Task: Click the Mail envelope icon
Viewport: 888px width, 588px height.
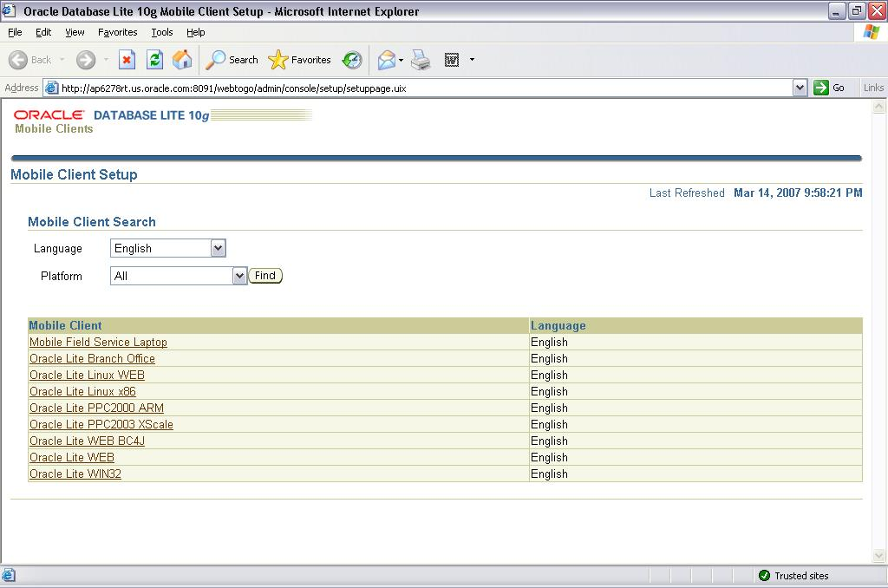Action: coord(387,60)
